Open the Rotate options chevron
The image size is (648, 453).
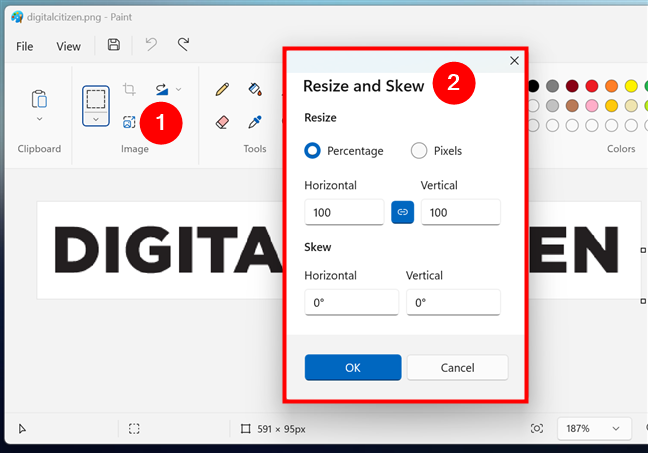coord(179,89)
